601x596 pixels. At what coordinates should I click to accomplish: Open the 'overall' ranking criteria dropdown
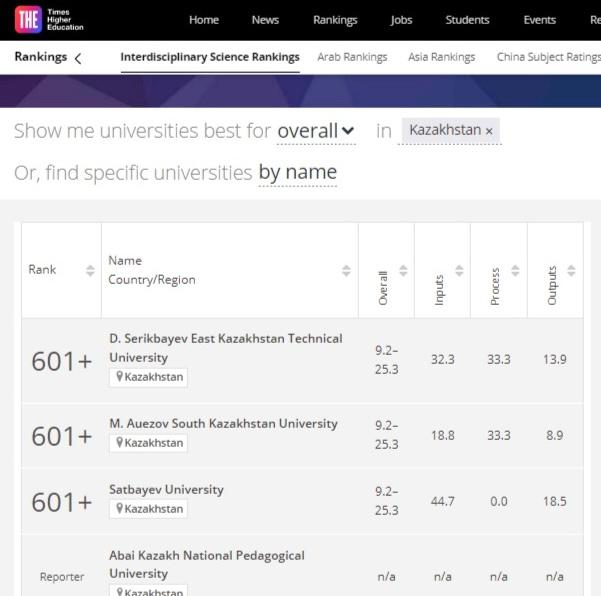pyautogui.click(x=316, y=131)
